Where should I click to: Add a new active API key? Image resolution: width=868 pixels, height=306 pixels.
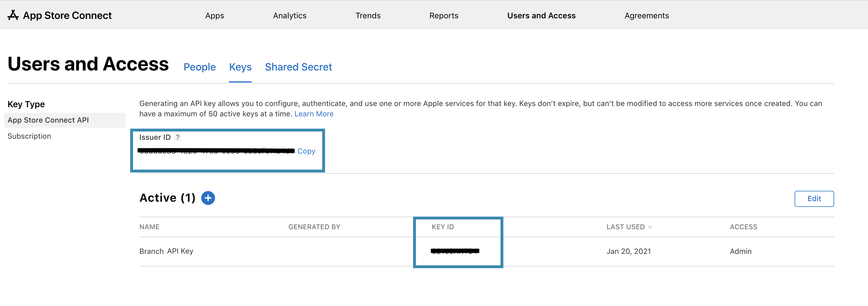click(x=208, y=198)
